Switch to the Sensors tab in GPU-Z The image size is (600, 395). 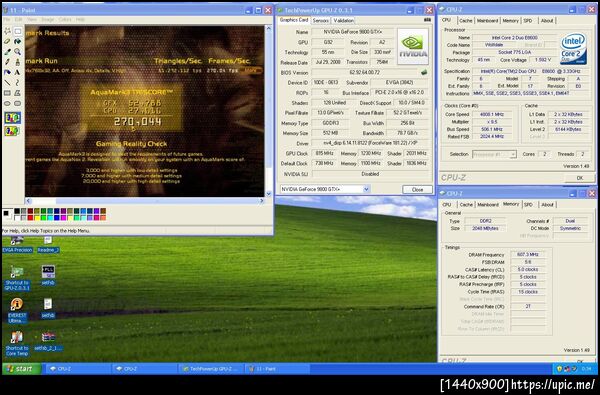click(321, 20)
